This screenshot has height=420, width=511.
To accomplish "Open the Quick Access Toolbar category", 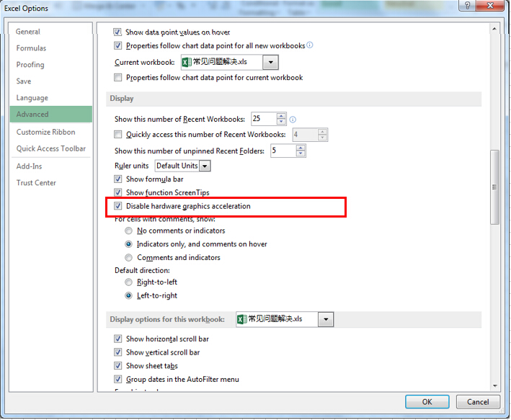I will point(51,148).
